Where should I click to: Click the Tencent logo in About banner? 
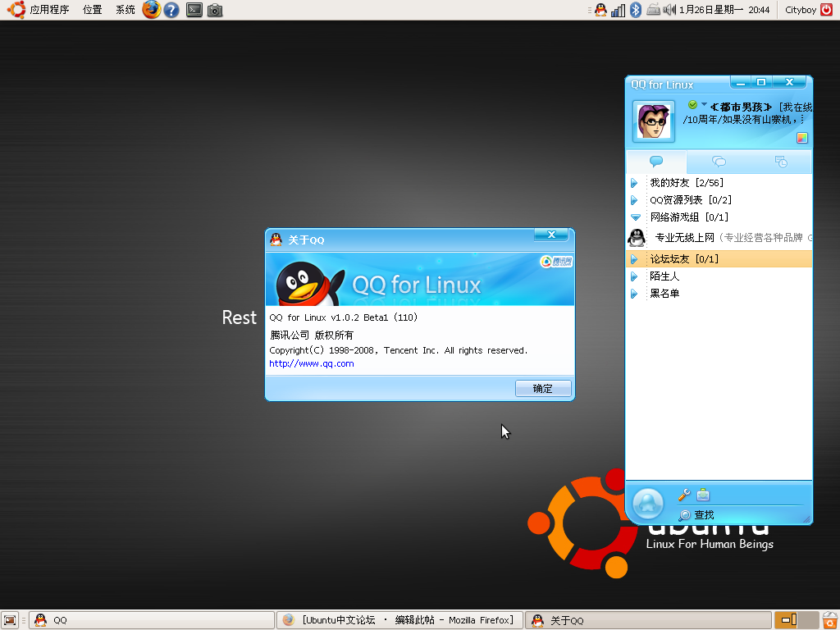tap(556, 262)
